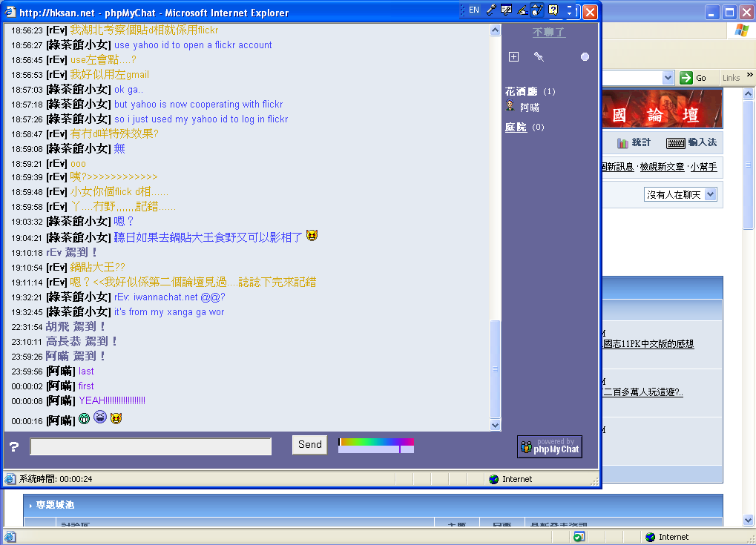
Task: Click the IE page icon in background status bar
Action: coord(10,537)
